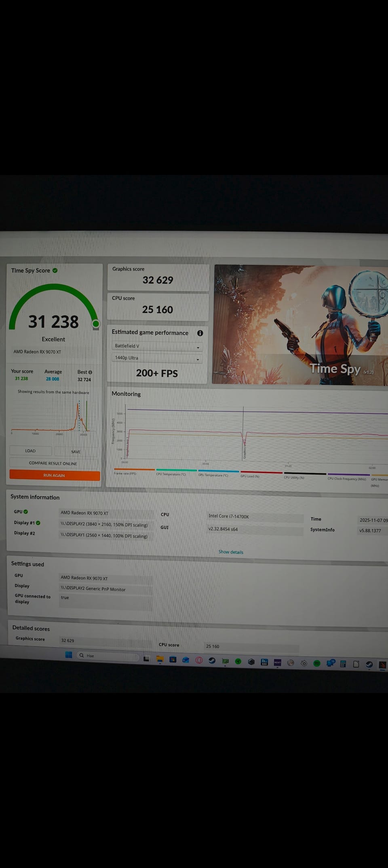Image resolution: width=388 pixels, height=868 pixels.
Task: Open the bar chart icon in taskbar
Action: [x=264, y=662]
